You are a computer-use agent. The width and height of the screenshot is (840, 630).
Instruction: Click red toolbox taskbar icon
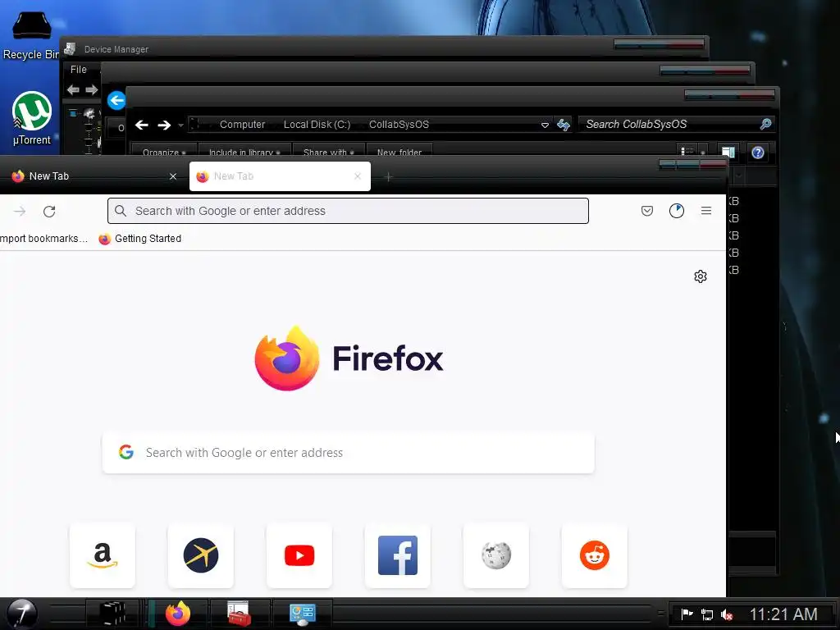239,614
